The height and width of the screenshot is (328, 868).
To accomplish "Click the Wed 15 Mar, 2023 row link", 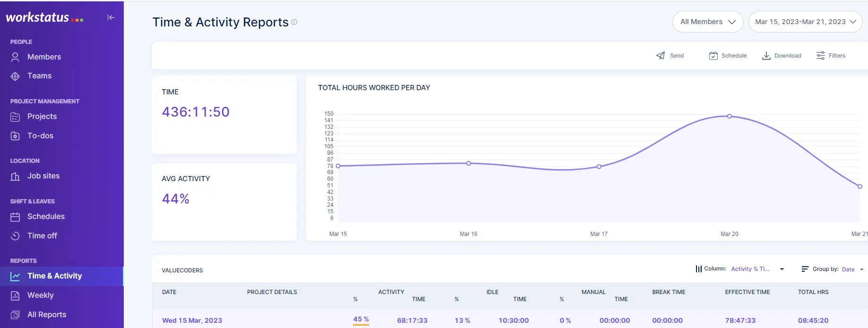I will tap(192, 320).
